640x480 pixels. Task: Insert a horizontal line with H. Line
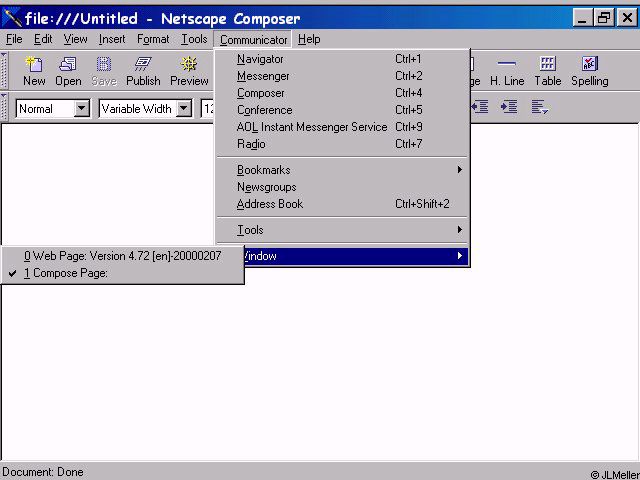coord(507,71)
